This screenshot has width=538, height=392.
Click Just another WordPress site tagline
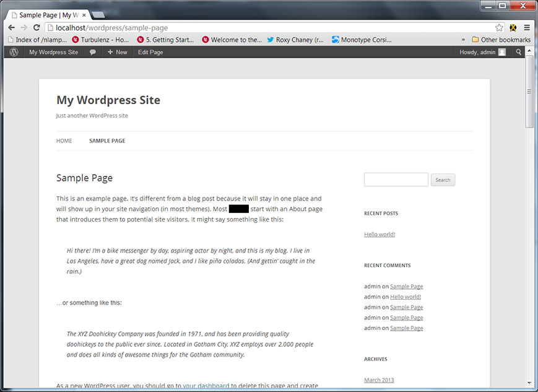pyautogui.click(x=92, y=116)
